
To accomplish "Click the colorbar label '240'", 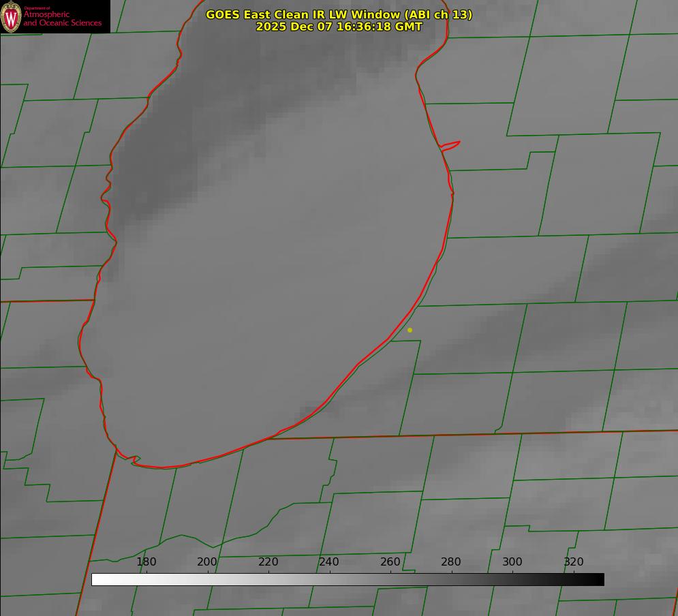I will pyautogui.click(x=329, y=561).
